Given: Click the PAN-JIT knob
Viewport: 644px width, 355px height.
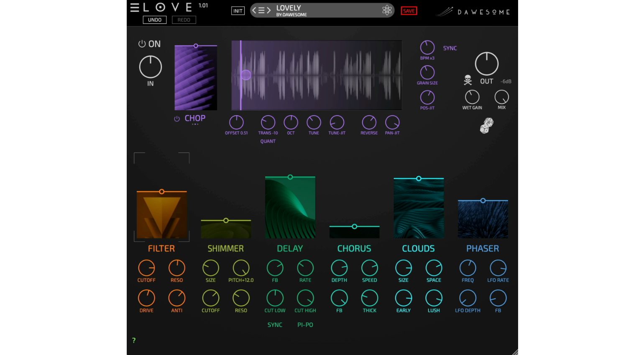Looking at the screenshot, I should 392,122.
